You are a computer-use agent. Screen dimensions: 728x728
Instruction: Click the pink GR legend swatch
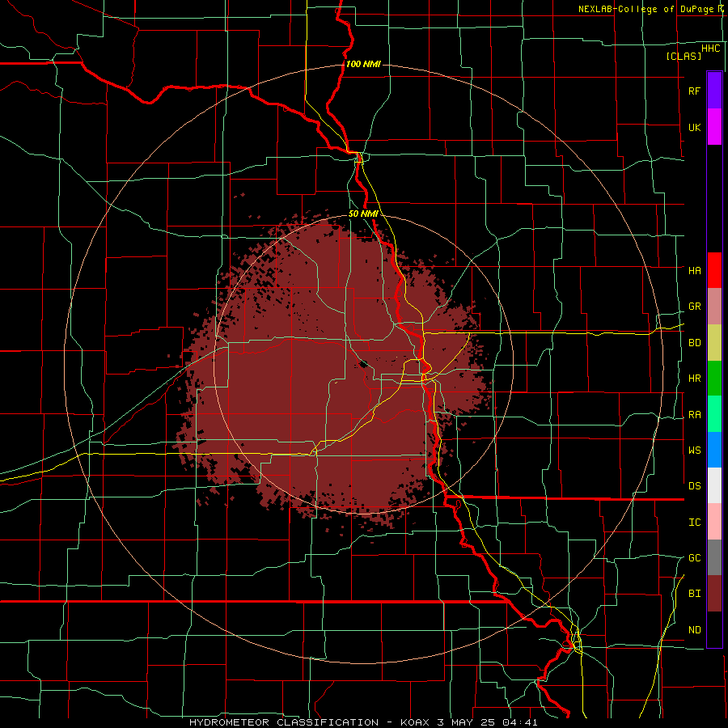pyautogui.click(x=714, y=306)
